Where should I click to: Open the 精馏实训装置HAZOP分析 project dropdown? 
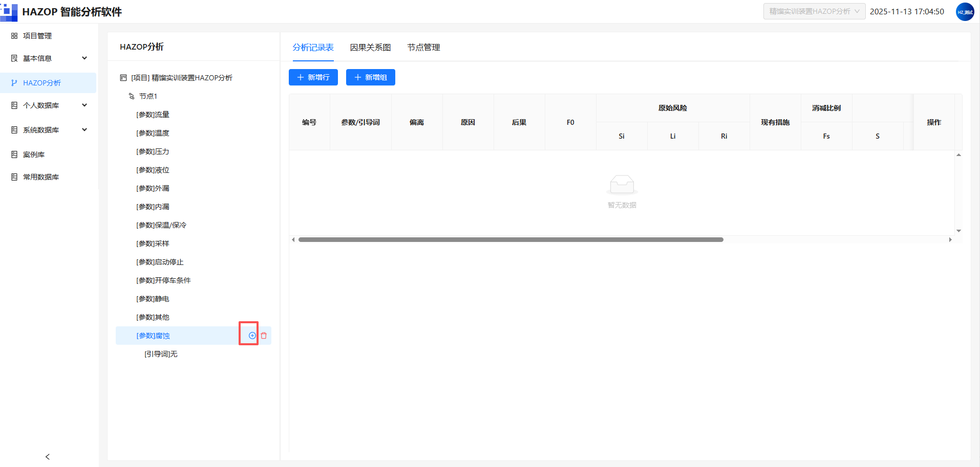click(x=814, y=11)
